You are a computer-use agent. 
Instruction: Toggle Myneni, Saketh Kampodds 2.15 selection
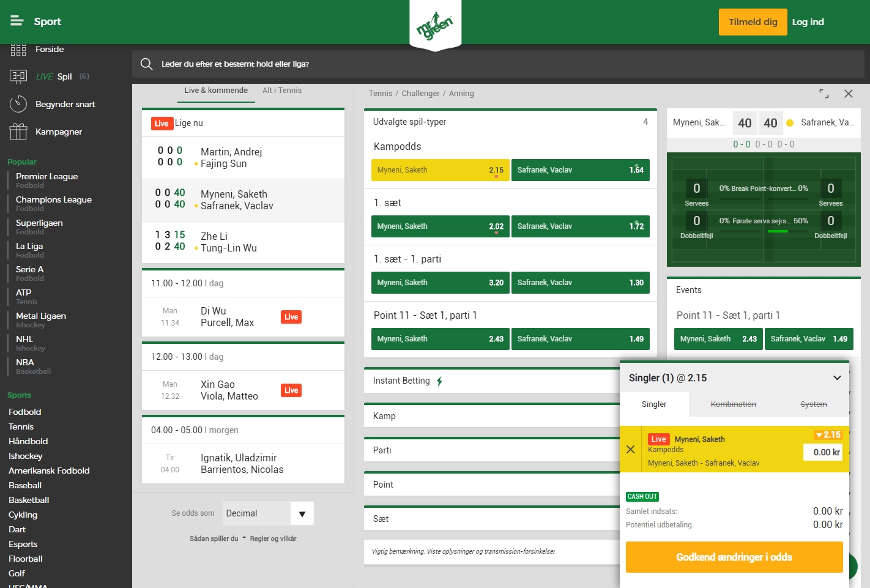coord(440,170)
